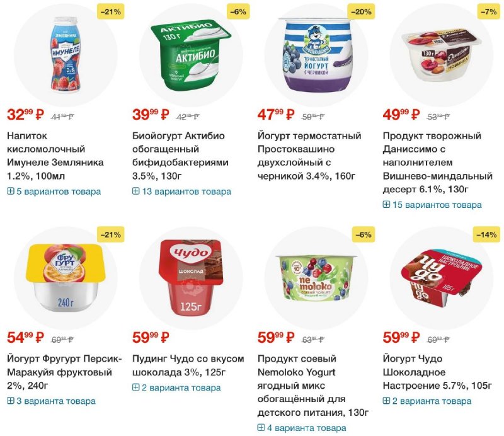Click the -20% badge on Простоквашино yogurt
The width and height of the screenshot is (504, 436).
[361, 12]
